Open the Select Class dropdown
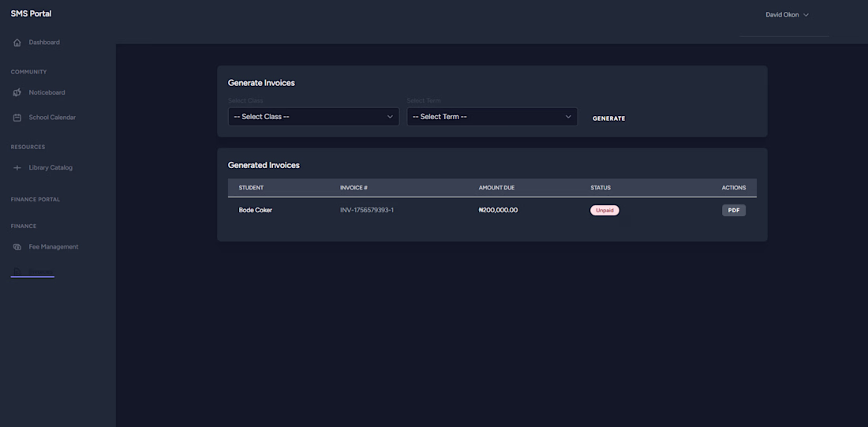Image resolution: width=868 pixels, height=427 pixels. pyautogui.click(x=313, y=117)
